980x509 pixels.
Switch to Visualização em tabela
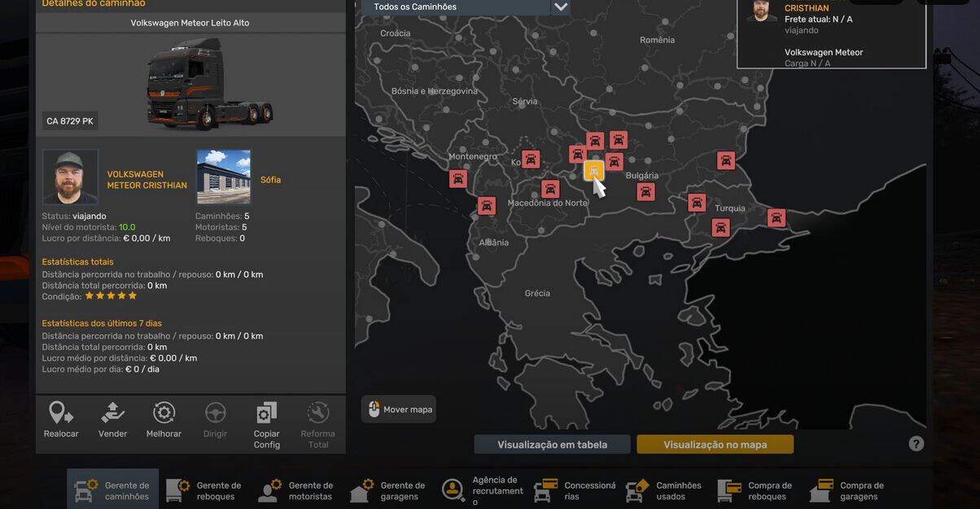552,445
